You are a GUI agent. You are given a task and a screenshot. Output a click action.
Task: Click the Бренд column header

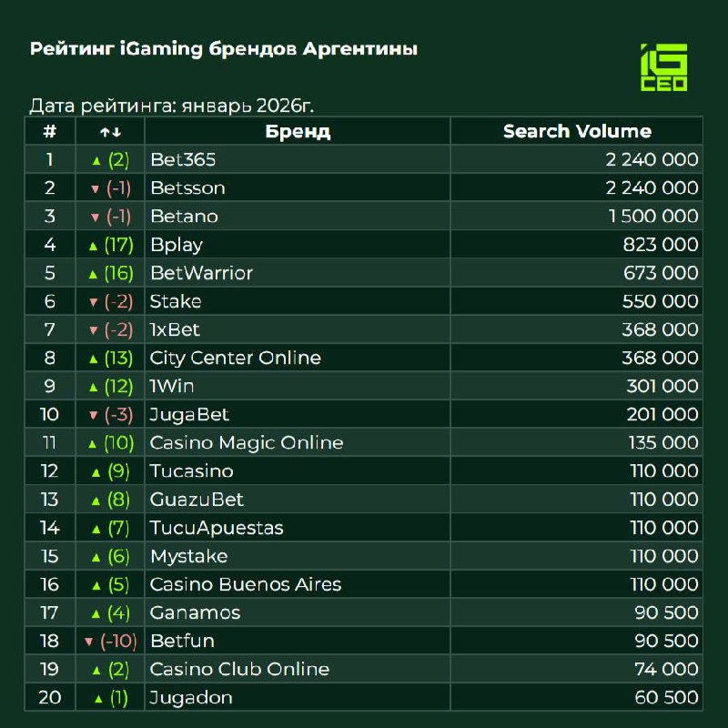click(x=298, y=131)
